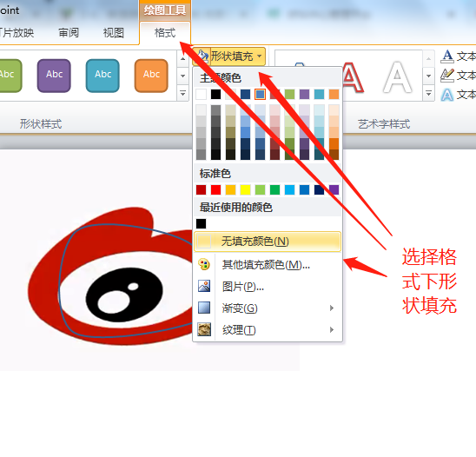This screenshot has width=476, height=457.
Task: Select orange-yellow standard color
Action: click(231, 189)
